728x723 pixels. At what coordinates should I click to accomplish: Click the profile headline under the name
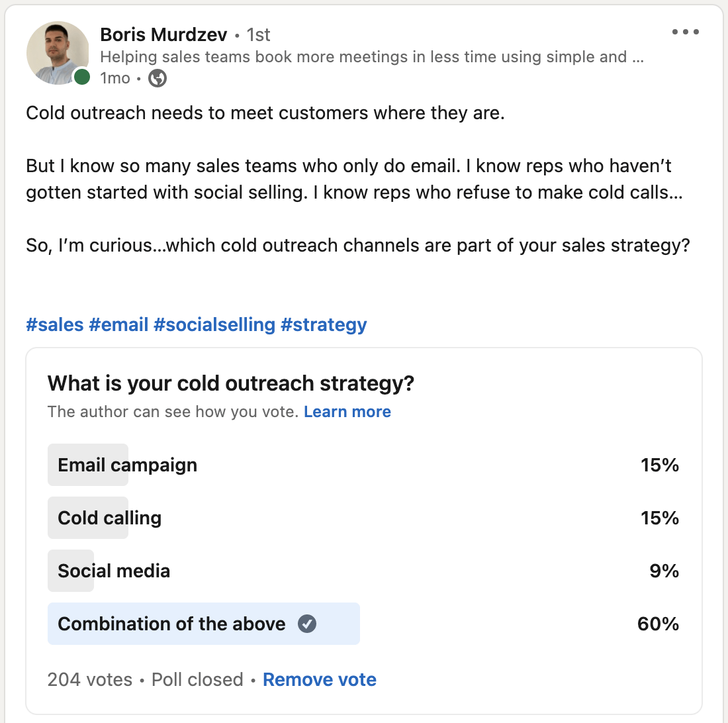(372, 57)
